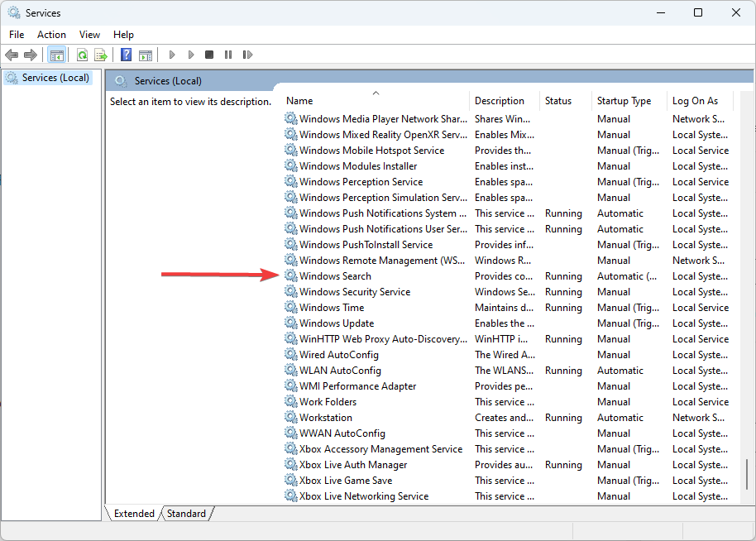Click gear icon beside WLAN AutoConfig
756x541 pixels.
290,371
